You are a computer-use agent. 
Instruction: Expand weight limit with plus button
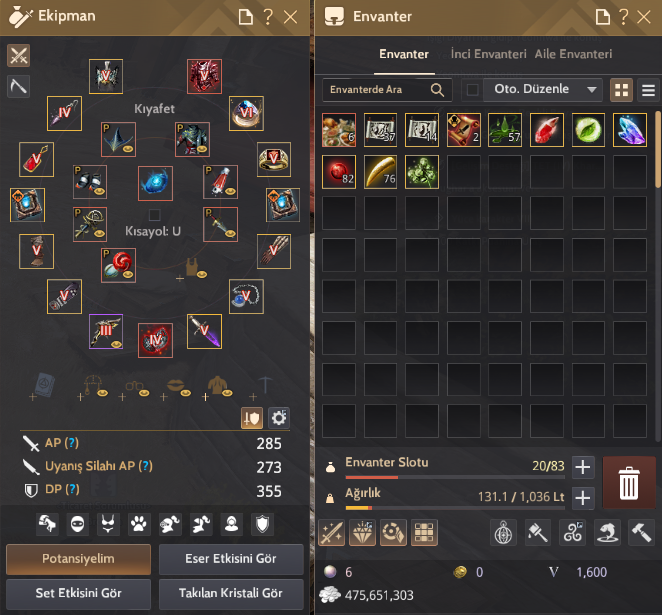coord(583,498)
